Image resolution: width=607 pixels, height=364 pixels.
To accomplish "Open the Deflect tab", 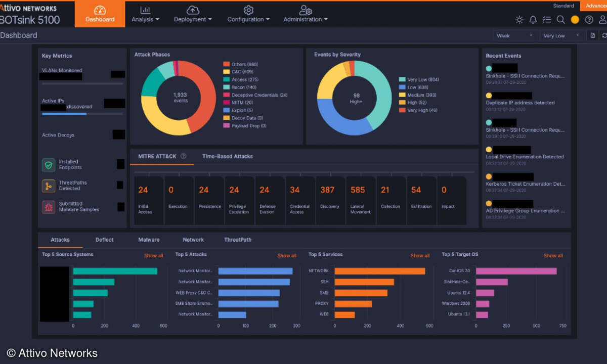I will 104,240.
